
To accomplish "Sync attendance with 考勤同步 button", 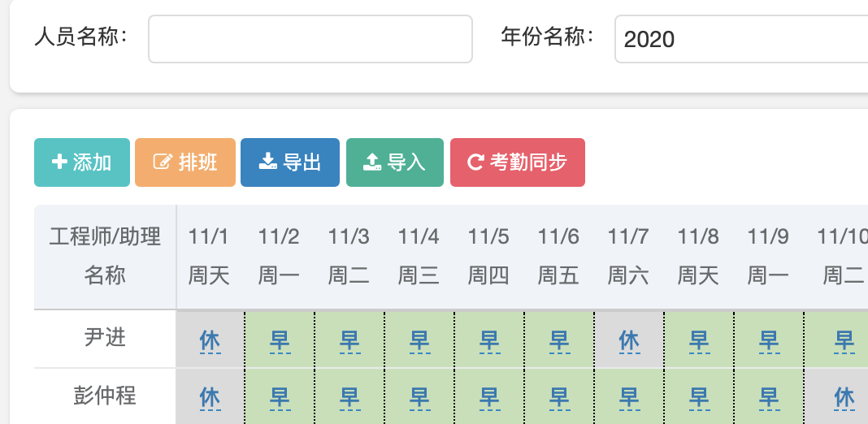I will point(517,162).
